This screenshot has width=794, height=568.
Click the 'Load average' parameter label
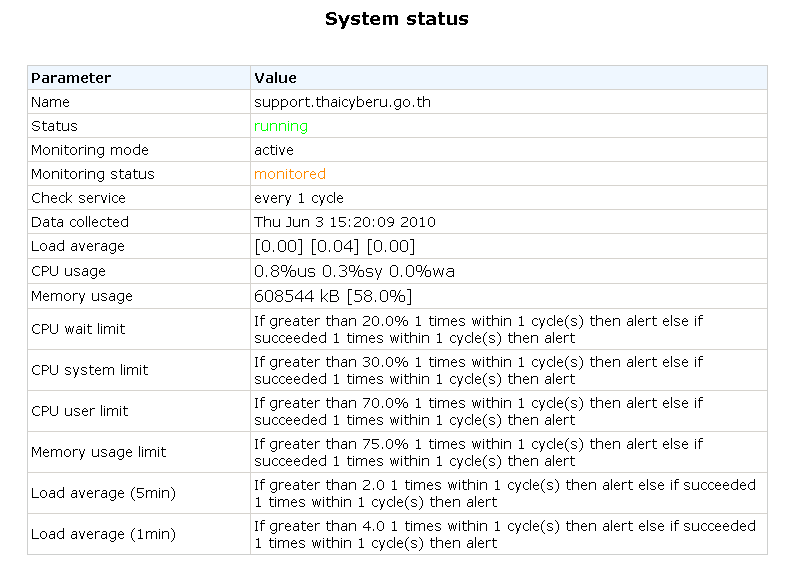[x=77, y=247]
